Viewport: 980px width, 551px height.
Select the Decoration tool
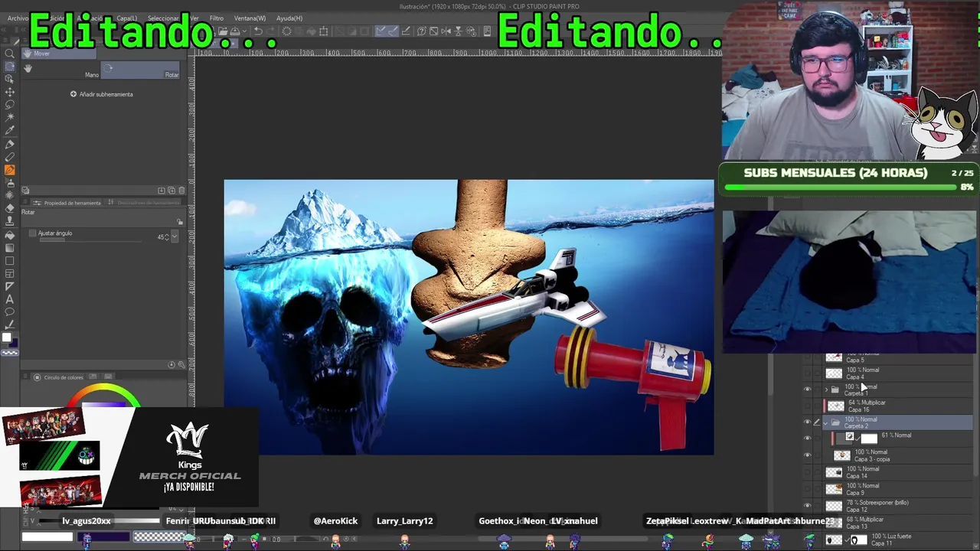(x=10, y=196)
